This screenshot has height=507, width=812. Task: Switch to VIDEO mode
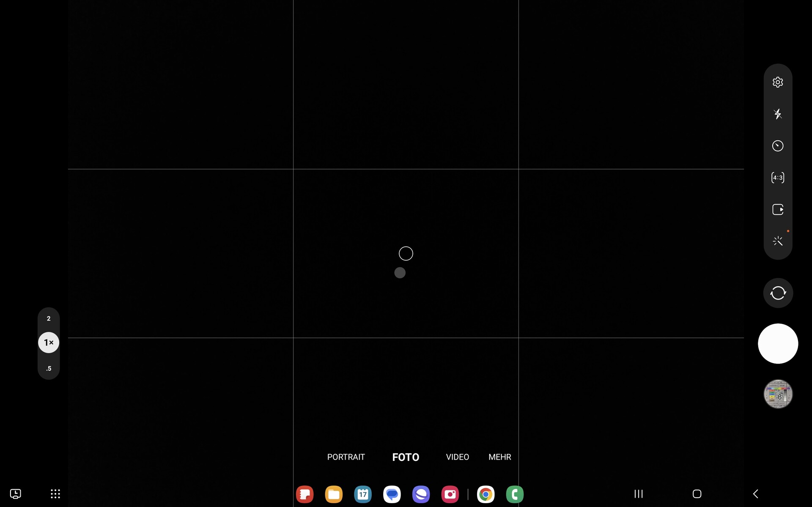coord(457,457)
